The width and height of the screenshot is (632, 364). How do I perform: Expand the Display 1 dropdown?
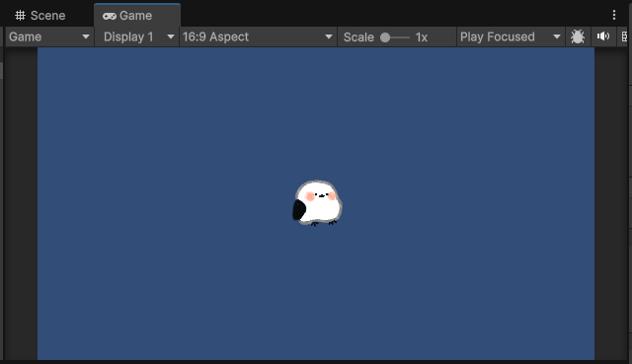click(x=137, y=36)
